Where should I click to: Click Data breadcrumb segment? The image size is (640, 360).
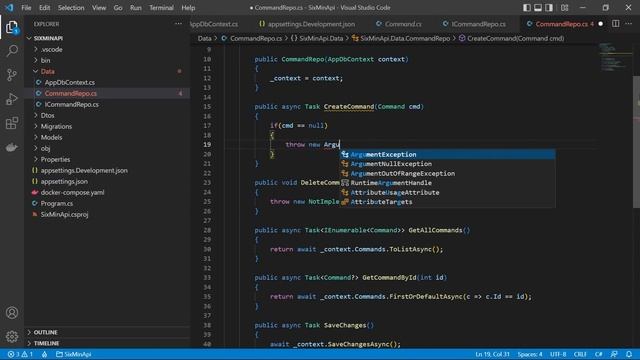point(204,38)
